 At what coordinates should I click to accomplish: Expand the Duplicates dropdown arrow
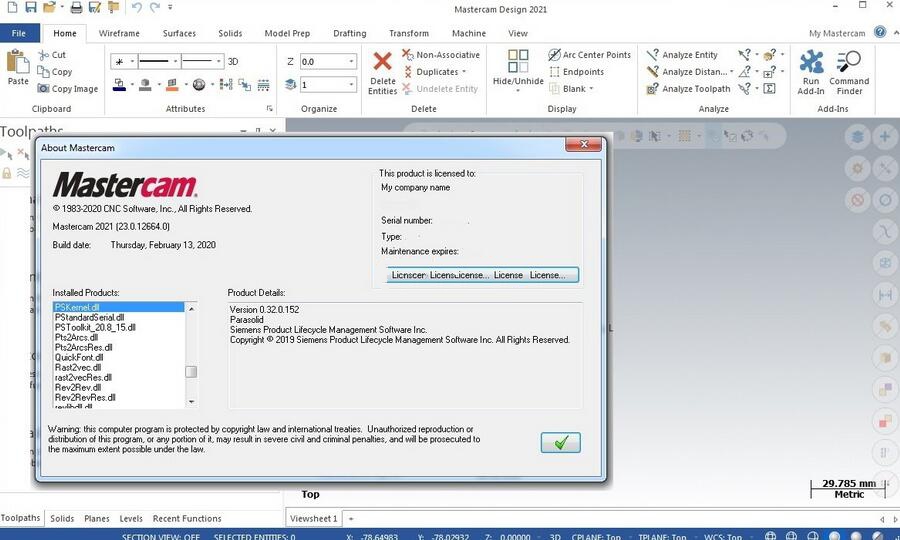tap(464, 72)
